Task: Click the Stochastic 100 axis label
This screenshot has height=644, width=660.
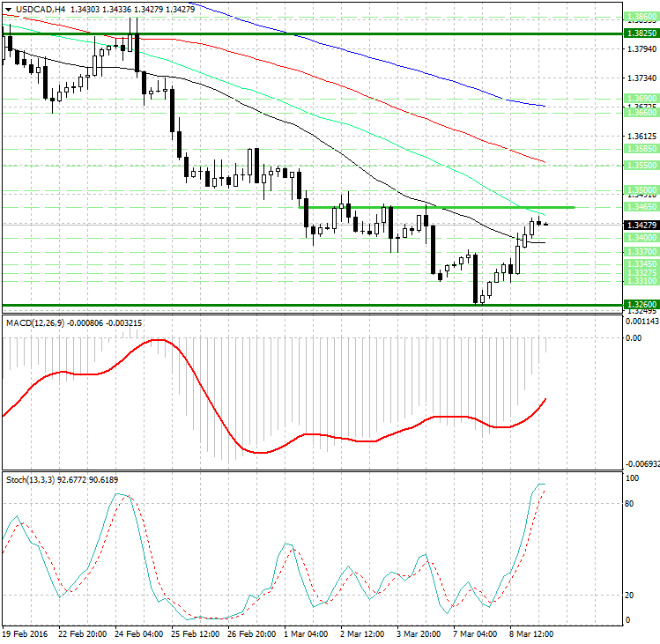Action: click(x=633, y=478)
